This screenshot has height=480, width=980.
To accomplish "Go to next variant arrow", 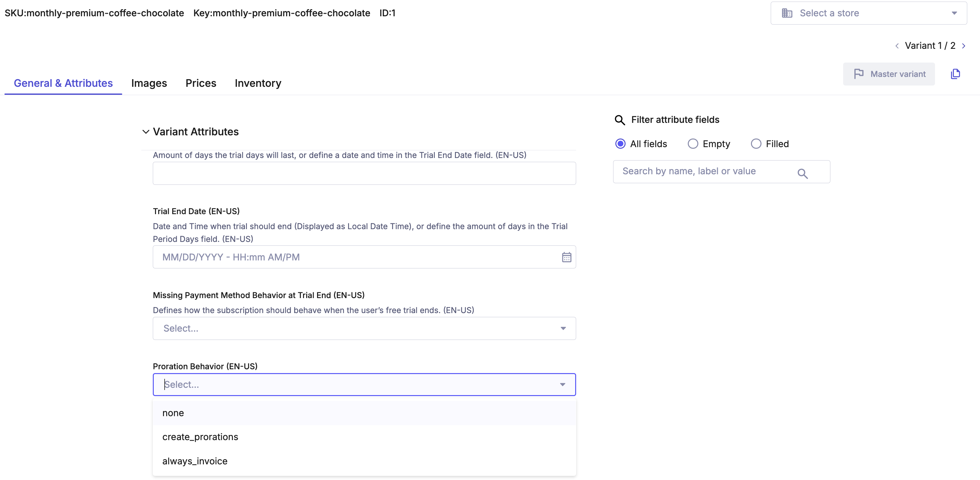I will pos(964,46).
